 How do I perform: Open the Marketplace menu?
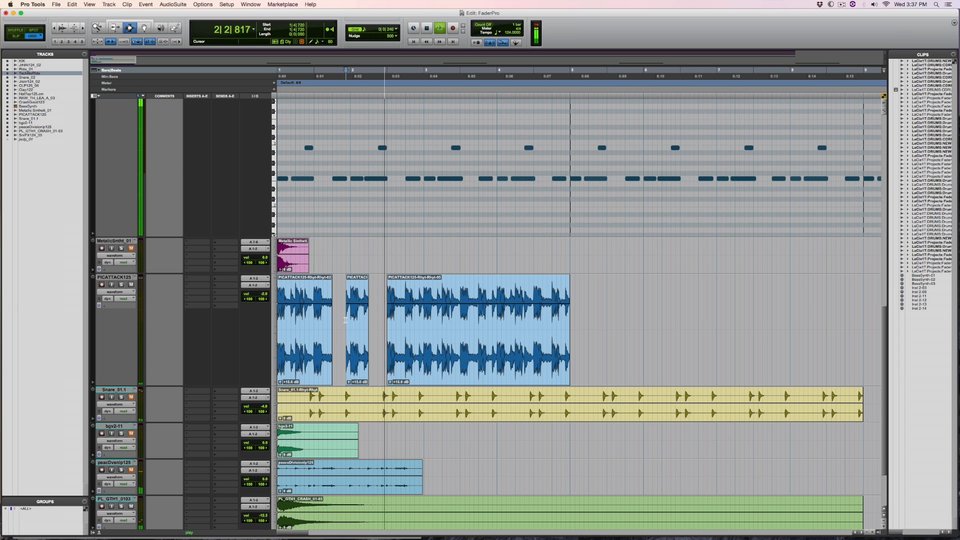282,4
